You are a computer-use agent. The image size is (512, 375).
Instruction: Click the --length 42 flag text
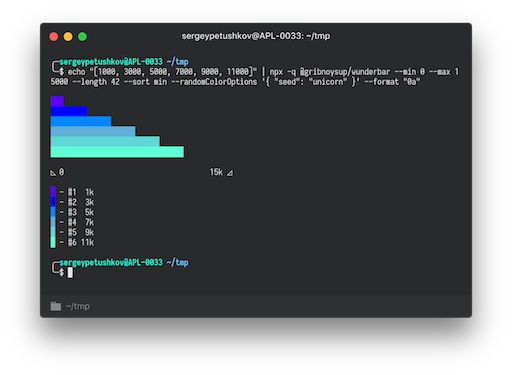pyautogui.click(x=96, y=82)
